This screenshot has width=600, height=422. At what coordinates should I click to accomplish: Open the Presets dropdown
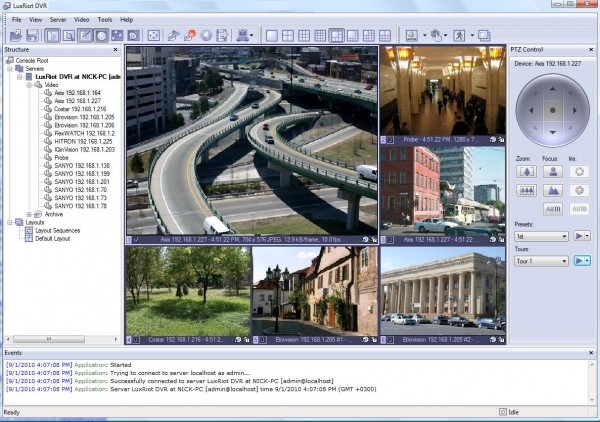pyautogui.click(x=542, y=236)
